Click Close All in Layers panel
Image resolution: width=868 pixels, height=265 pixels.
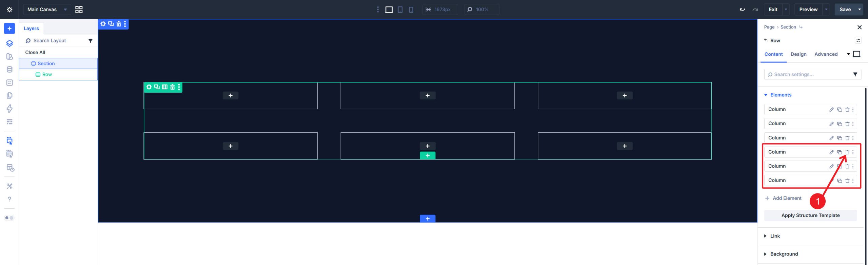coord(35,52)
